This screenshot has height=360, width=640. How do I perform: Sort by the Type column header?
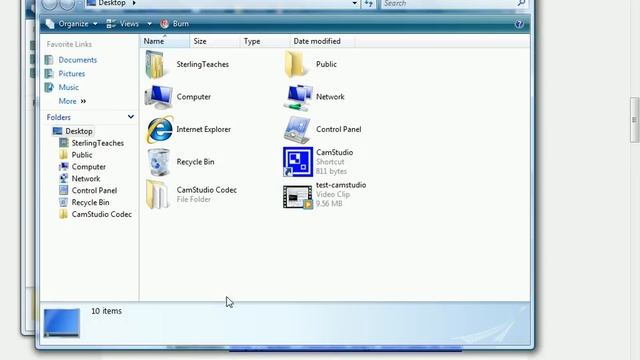(x=264, y=41)
